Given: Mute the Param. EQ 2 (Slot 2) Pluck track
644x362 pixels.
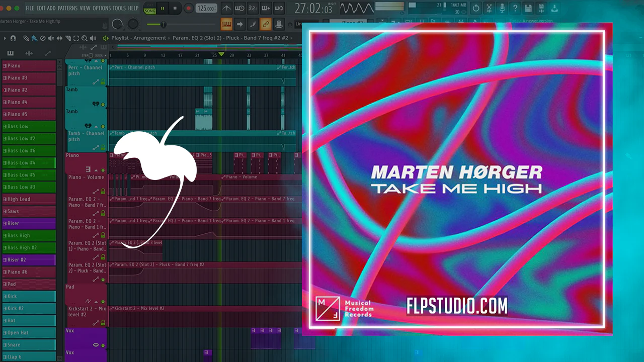Looking at the screenshot, I should [103, 279].
